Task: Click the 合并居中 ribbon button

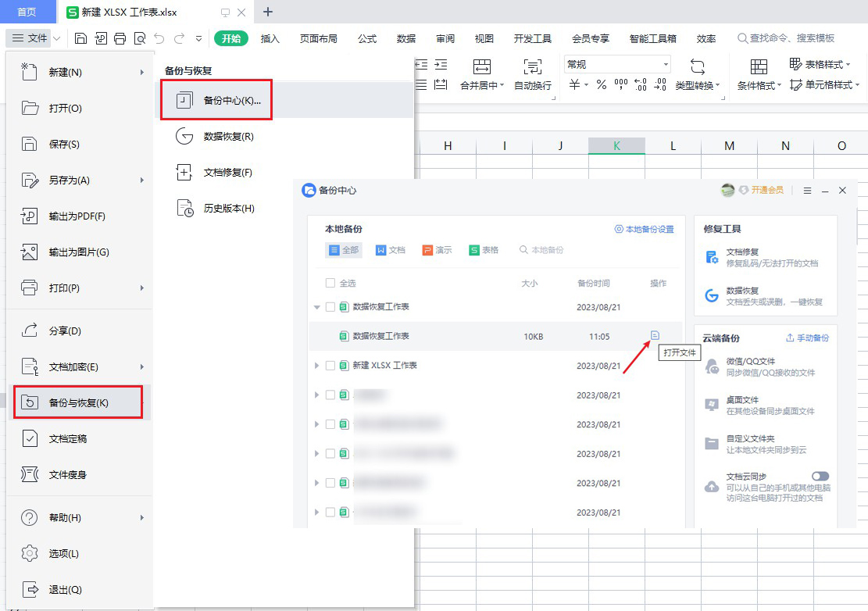Action: [481, 74]
